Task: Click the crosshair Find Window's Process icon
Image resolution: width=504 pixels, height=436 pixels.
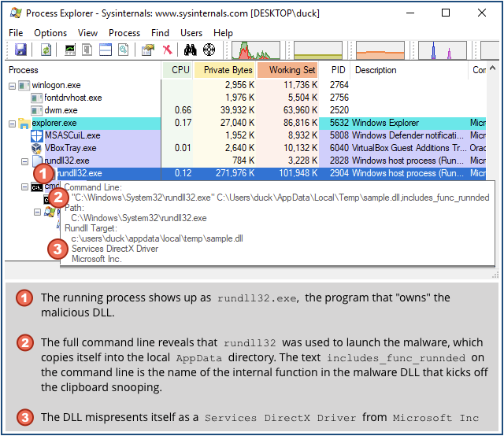Action: pos(209,50)
